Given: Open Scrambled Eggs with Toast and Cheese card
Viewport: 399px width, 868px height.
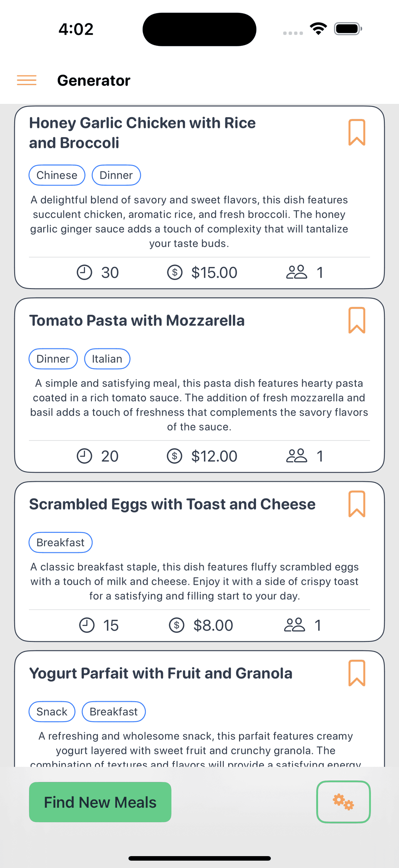Looking at the screenshot, I should [199, 561].
